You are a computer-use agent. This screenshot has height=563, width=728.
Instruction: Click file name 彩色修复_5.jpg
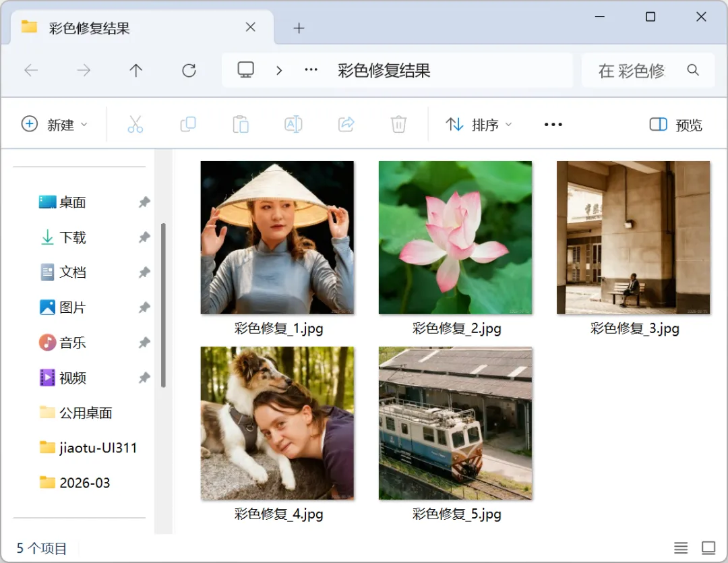(457, 514)
